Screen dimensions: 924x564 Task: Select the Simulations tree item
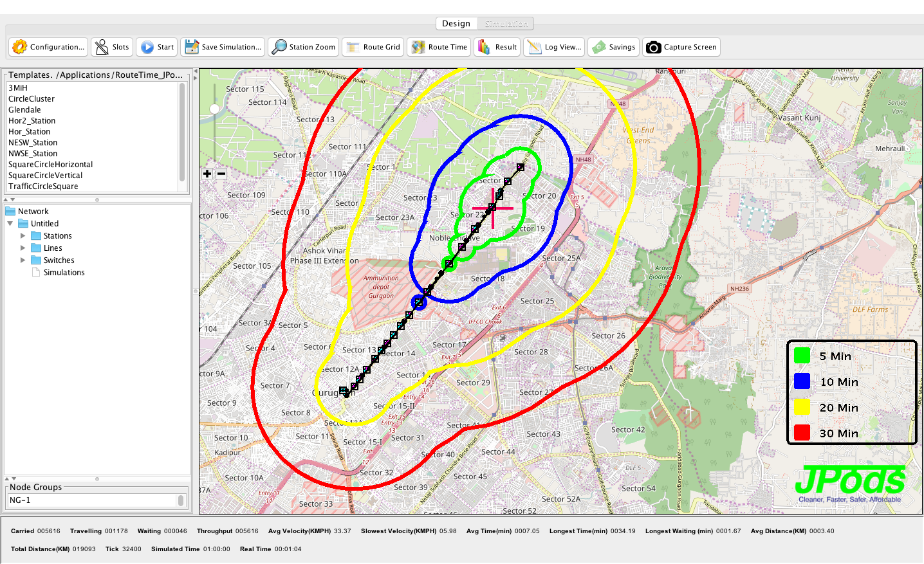pyautogui.click(x=64, y=273)
